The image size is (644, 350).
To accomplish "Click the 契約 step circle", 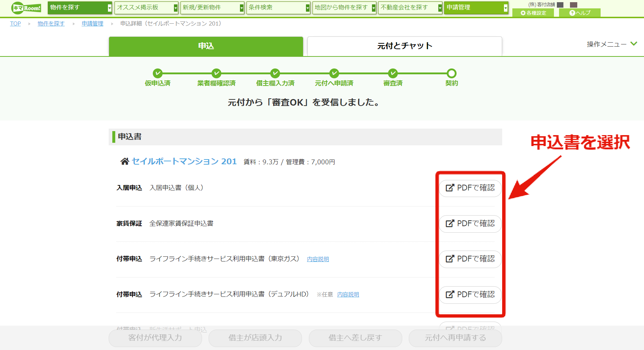I will point(451,73).
